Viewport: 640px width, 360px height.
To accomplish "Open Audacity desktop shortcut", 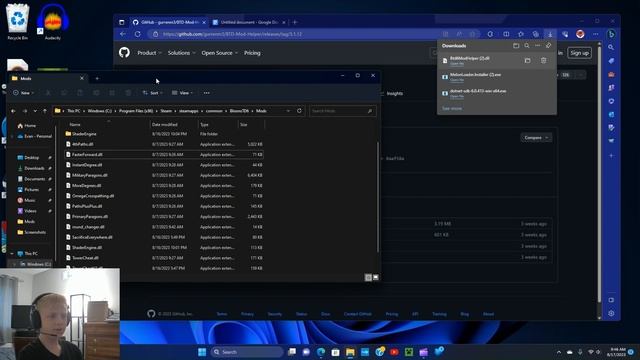I will pos(53,22).
